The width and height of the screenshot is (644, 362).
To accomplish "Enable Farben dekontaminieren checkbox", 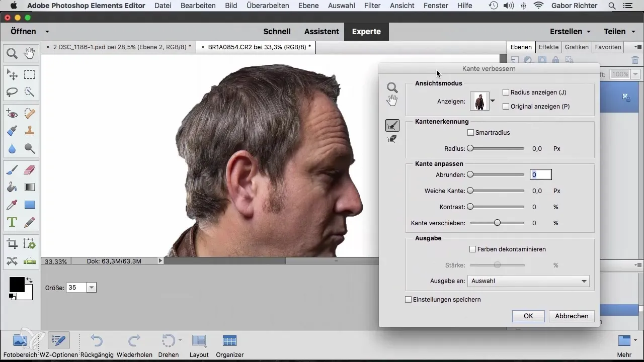I will [x=473, y=249].
